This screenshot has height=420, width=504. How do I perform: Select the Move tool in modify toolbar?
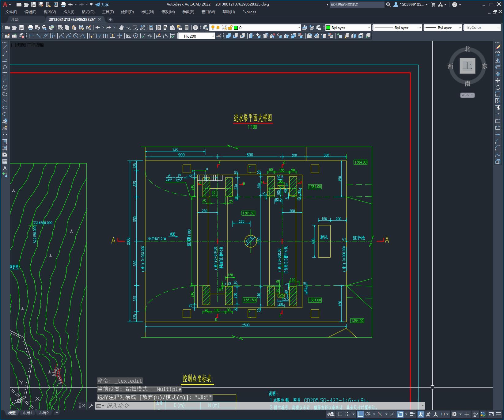tap(498, 81)
